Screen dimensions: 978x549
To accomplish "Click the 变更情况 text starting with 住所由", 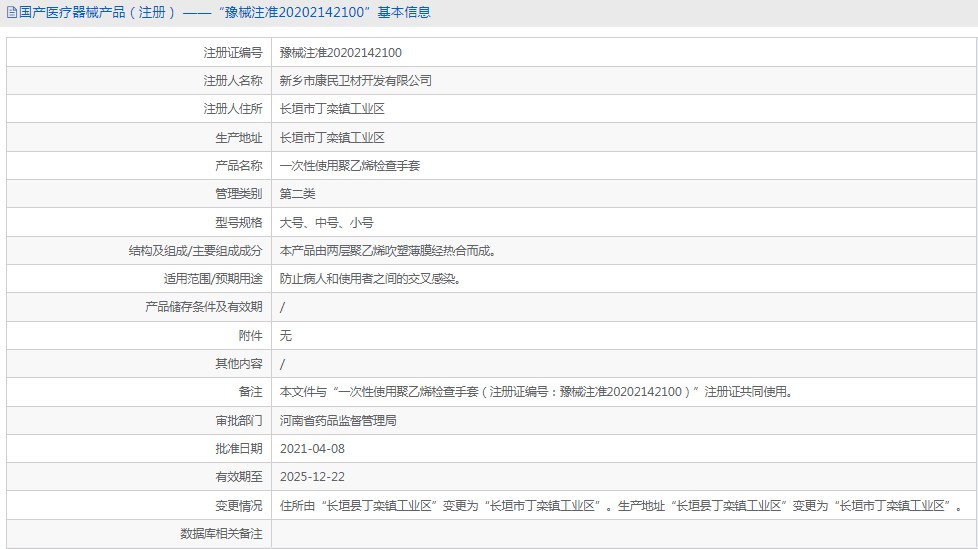I will pos(621,505).
